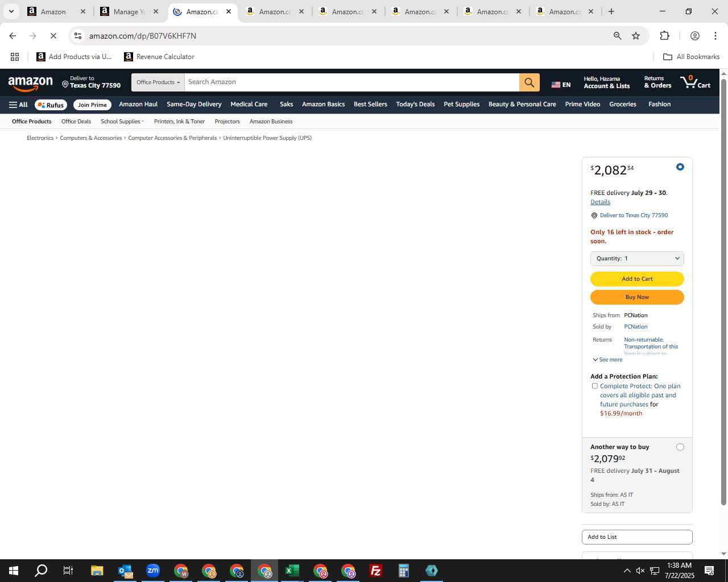Open Revenue Calculator bookmark
Image resolution: width=728 pixels, height=582 pixels.
(159, 57)
